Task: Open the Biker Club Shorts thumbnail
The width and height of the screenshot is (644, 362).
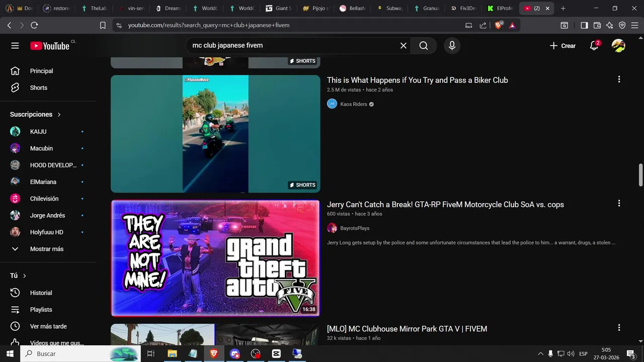Action: pyautogui.click(x=215, y=134)
